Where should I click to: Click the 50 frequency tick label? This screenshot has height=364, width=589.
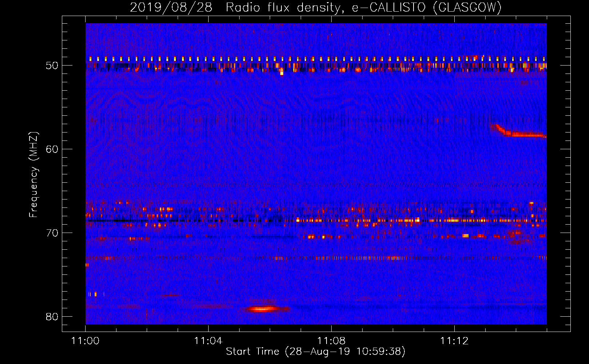52,66
